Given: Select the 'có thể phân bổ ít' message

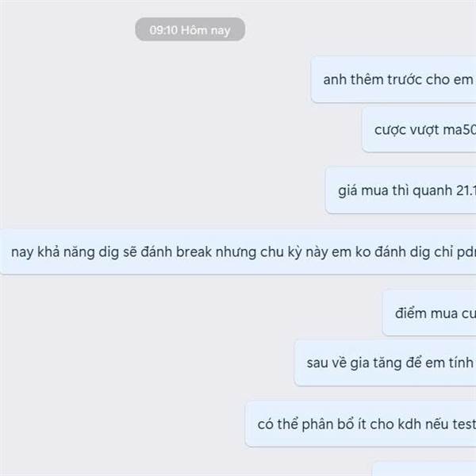Looking at the screenshot, I should click(x=360, y=424).
